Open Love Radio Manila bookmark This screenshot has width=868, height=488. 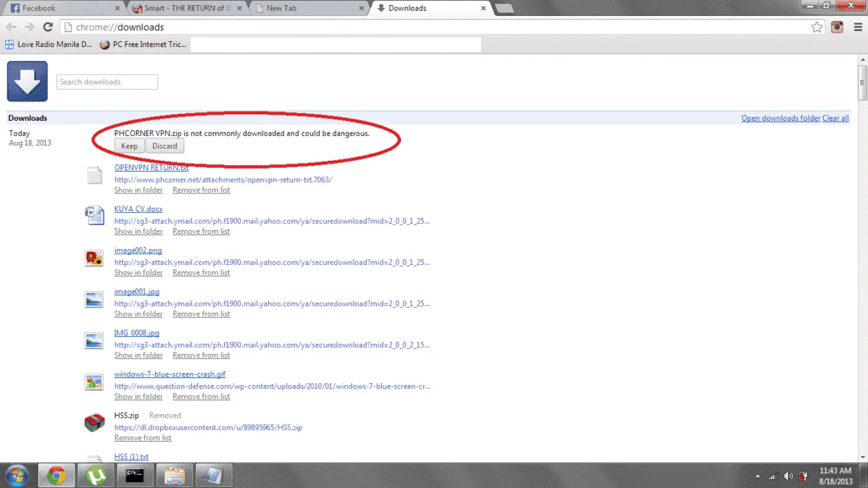49,44
